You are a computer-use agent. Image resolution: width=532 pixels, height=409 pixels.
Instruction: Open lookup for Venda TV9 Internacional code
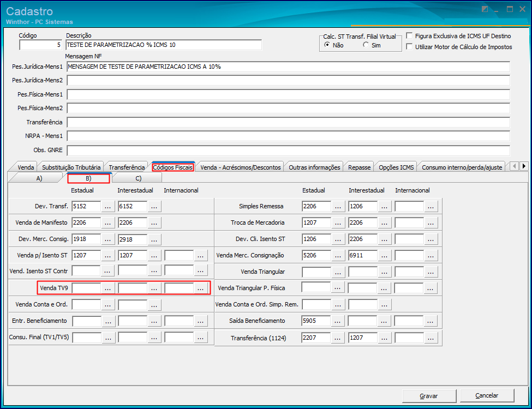pos(200,288)
